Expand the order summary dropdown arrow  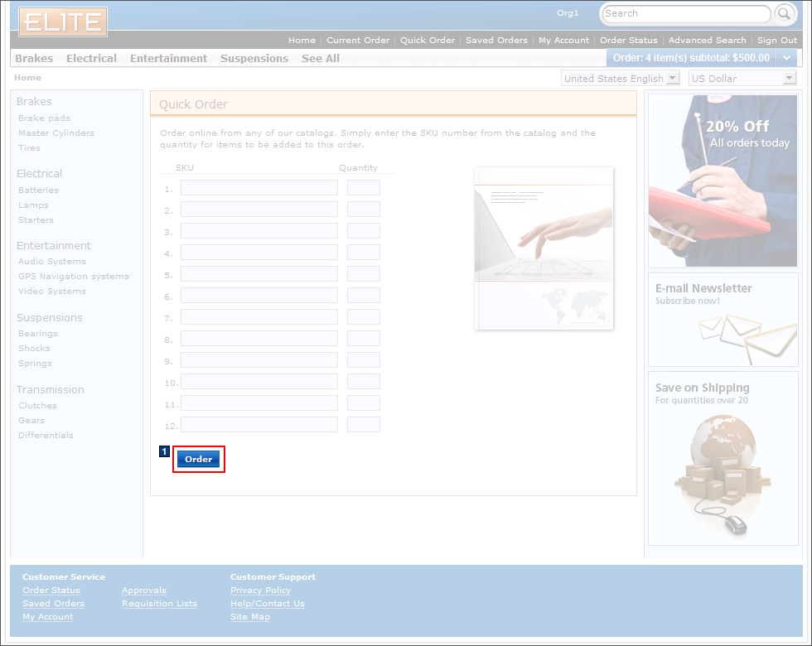[786, 58]
